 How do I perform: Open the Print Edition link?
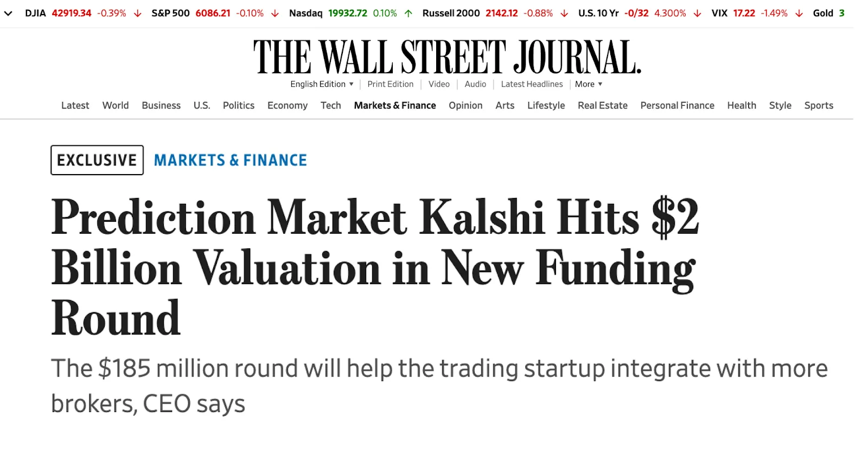[390, 84]
